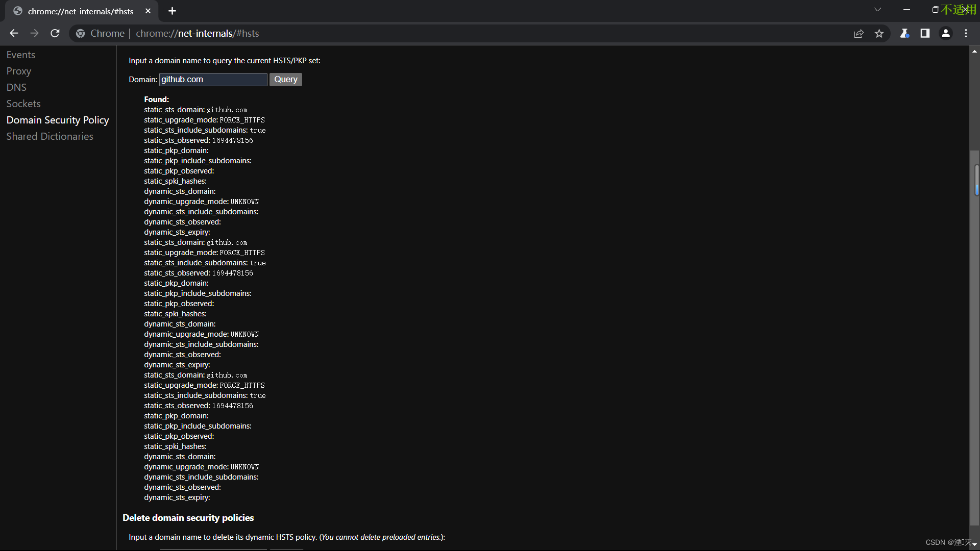980x551 pixels.
Task: Click first static_sts_domain: github.com line
Action: coord(195,110)
